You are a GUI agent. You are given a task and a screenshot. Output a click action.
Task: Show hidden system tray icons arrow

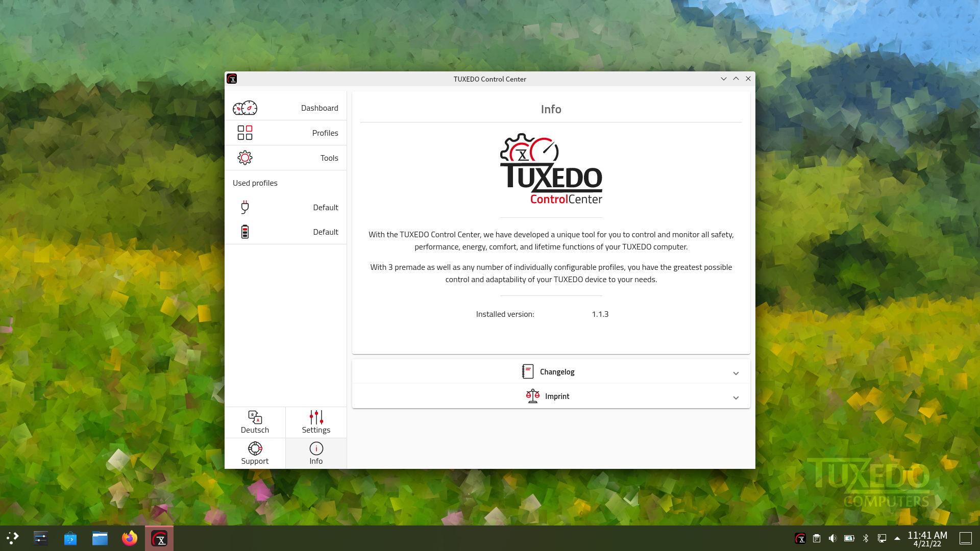897,538
